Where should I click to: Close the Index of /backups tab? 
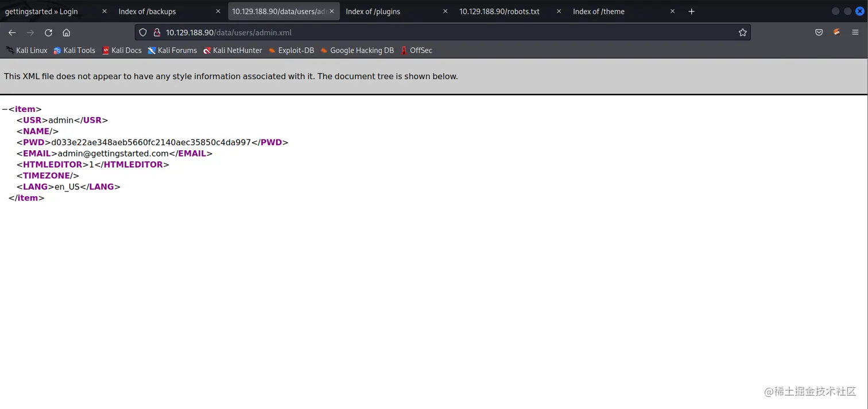click(x=218, y=11)
